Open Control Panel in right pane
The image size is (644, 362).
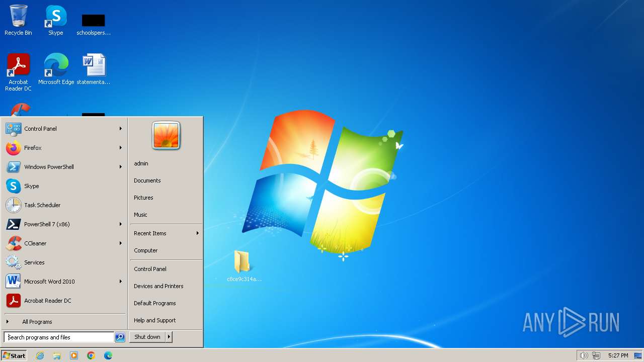pos(166,269)
